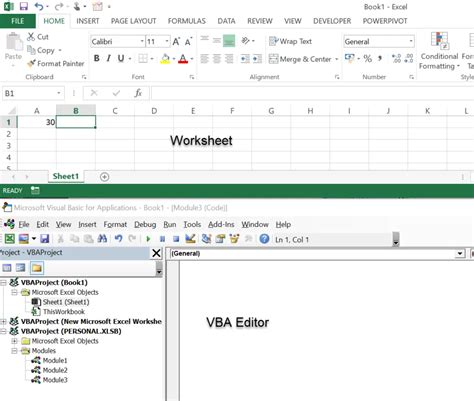Screen dimensions: 474x401
Task: Click Copy in the Clipboard group
Action: pos(41,50)
